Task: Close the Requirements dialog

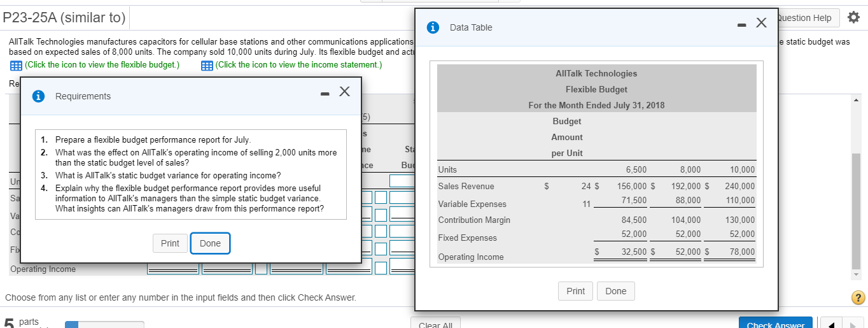Action: tap(344, 92)
